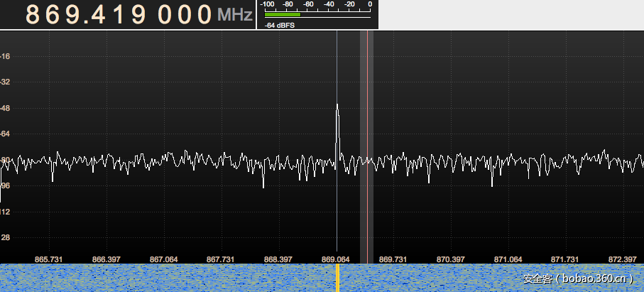Click the 870.397 frequency axis label
644x292 pixels.
(450, 259)
